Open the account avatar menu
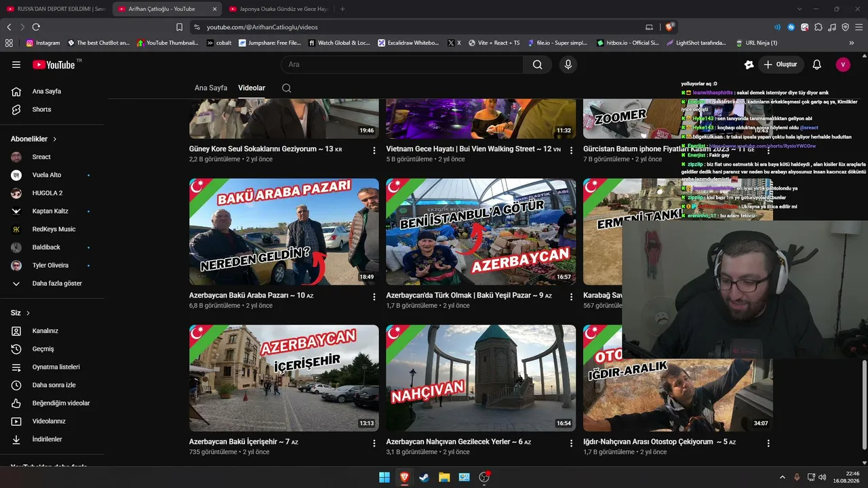 [x=843, y=64]
